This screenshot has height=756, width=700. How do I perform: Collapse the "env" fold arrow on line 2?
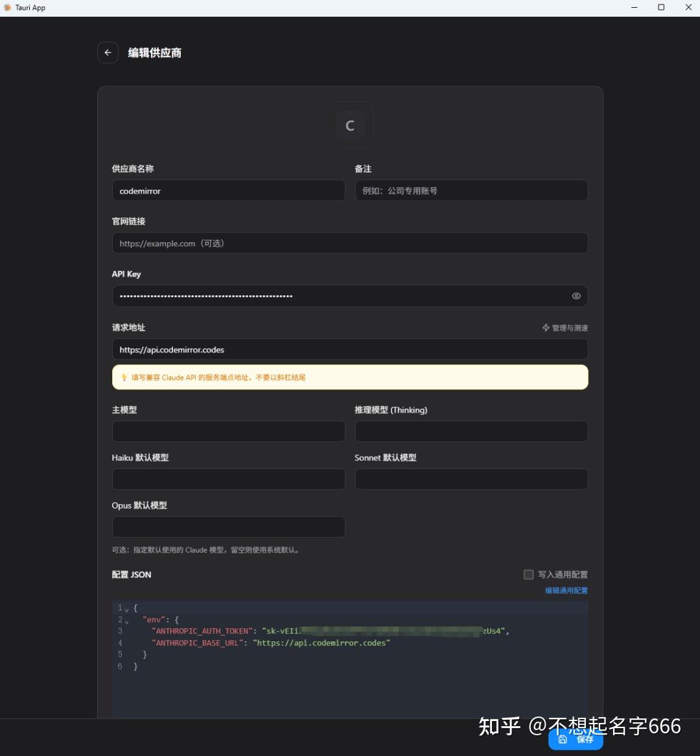[x=127, y=621]
